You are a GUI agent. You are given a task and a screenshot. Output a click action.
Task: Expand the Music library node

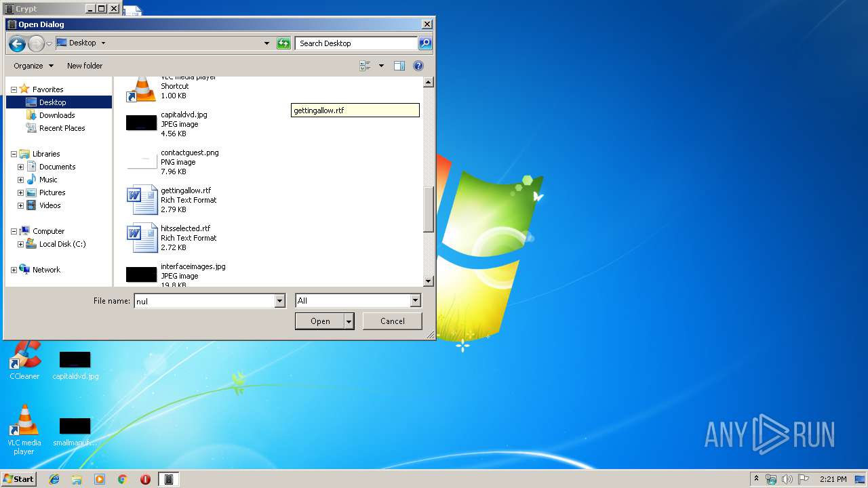[21, 180]
